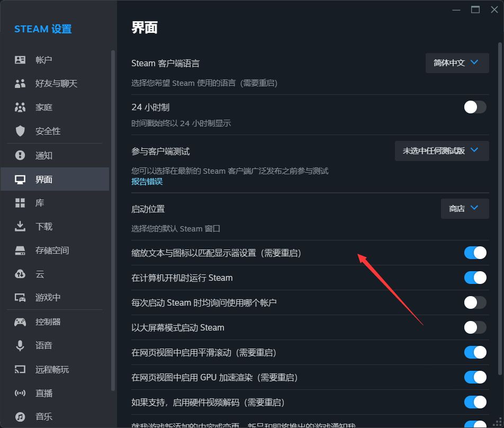
Task: Click the 云 cloud icon
Action: [20, 274]
